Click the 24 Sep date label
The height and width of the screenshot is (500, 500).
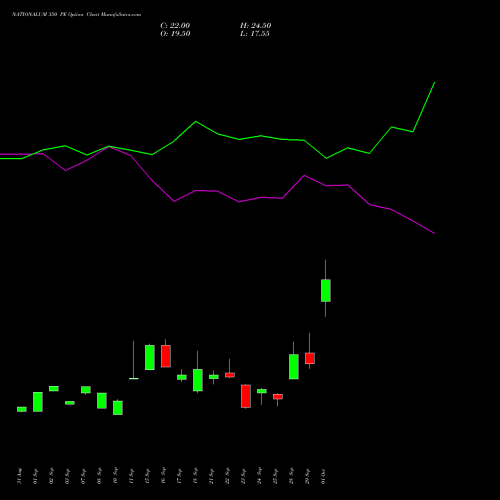260,476
